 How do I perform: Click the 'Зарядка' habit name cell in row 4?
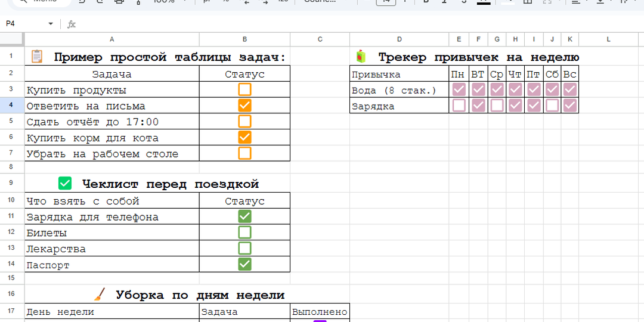tap(399, 106)
